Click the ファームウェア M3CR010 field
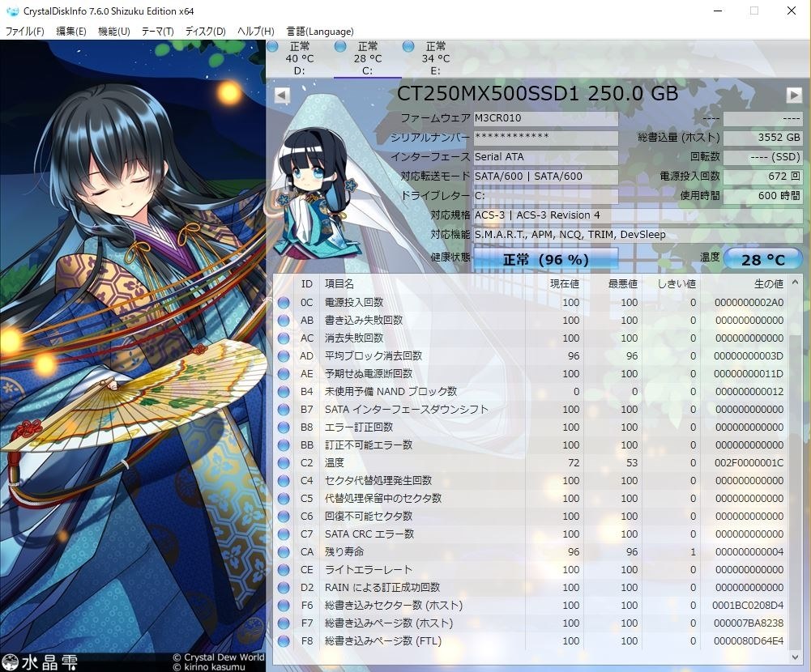The height and width of the screenshot is (672, 811). coord(546,118)
